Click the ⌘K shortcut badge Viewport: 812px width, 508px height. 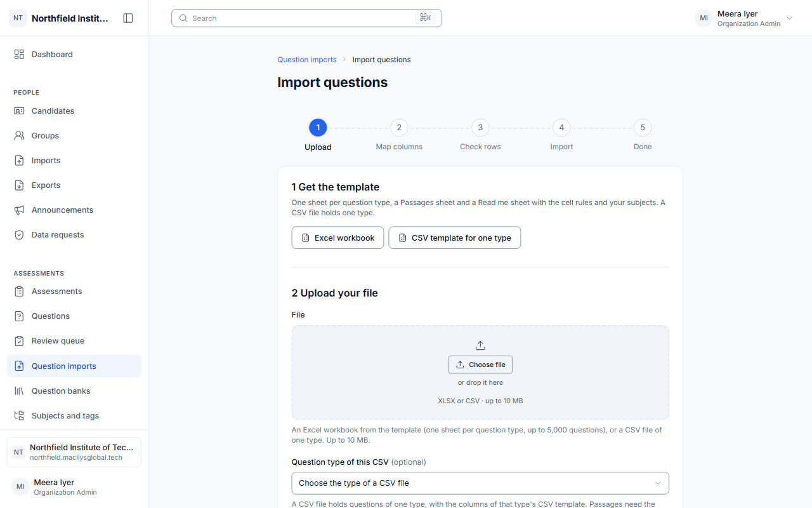click(425, 18)
